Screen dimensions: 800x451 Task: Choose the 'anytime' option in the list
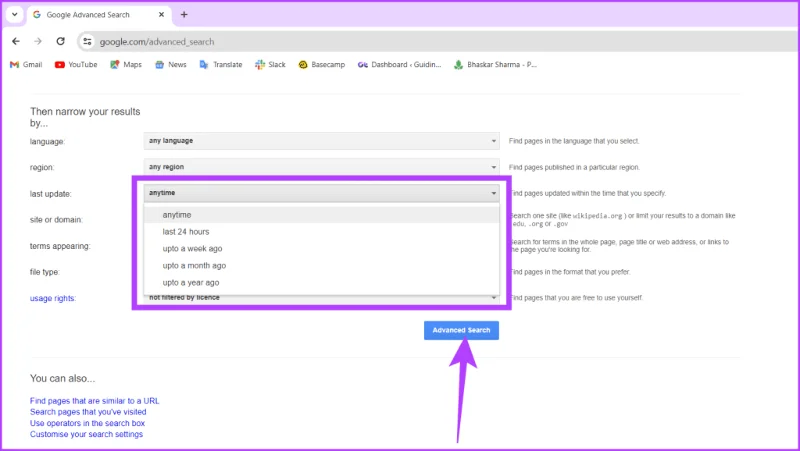pyautogui.click(x=321, y=215)
